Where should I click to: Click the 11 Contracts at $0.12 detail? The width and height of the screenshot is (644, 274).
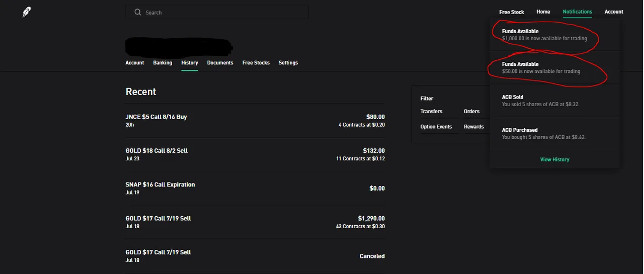coord(360,158)
